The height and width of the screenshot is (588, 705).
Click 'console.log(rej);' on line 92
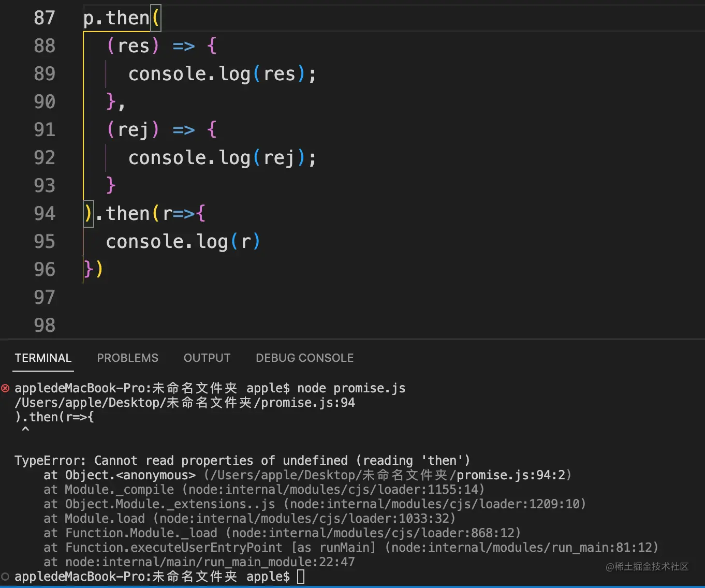[222, 158]
